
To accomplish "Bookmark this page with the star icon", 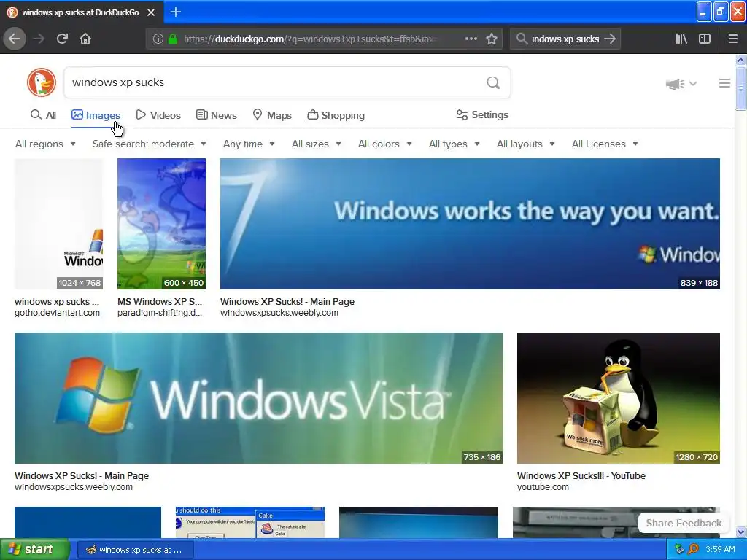I will pyautogui.click(x=492, y=39).
